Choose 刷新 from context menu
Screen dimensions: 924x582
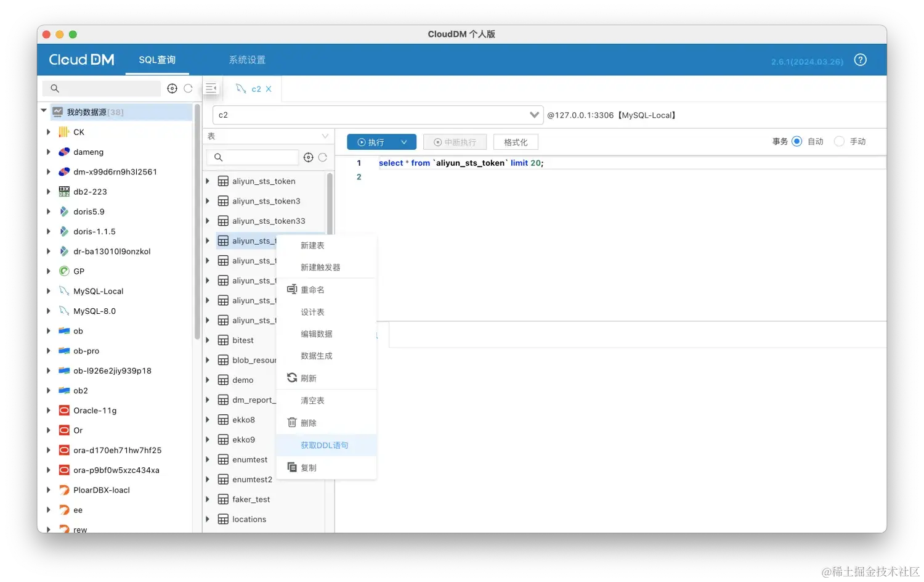pyautogui.click(x=326, y=379)
